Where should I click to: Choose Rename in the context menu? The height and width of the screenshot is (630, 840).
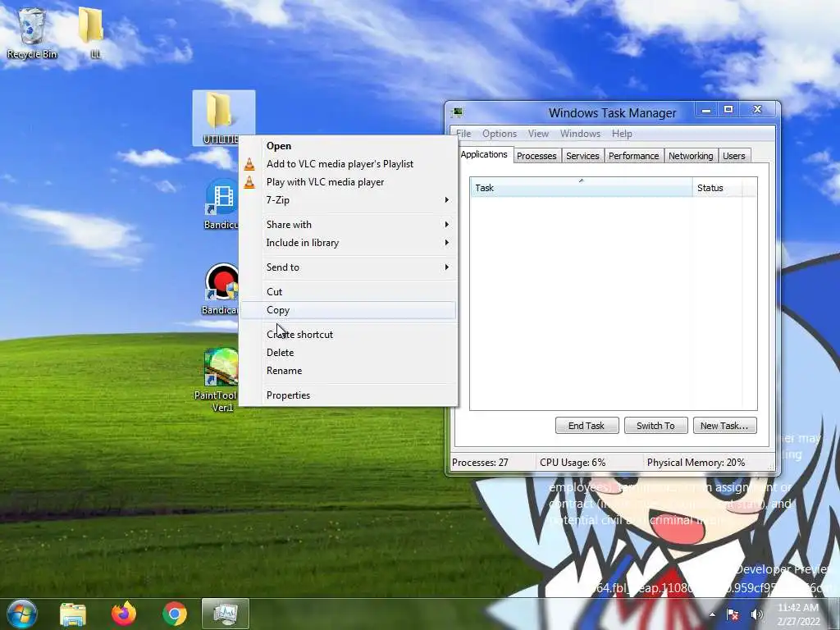point(348,371)
